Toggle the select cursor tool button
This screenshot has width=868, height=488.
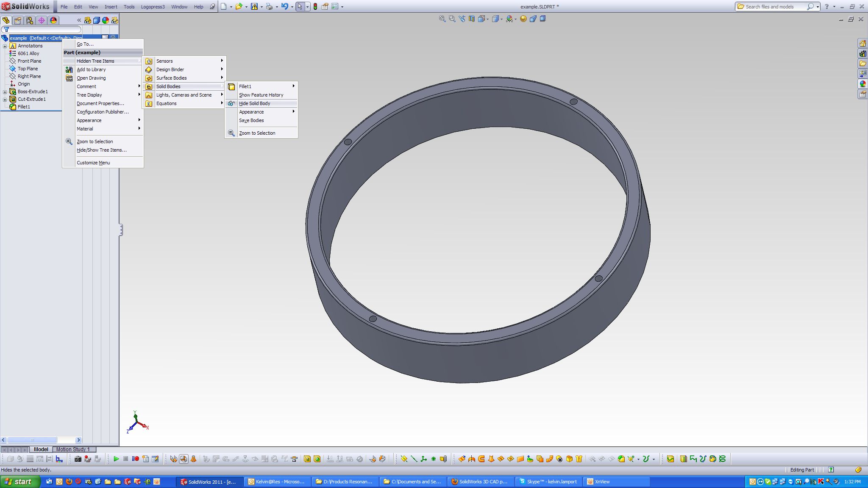(x=300, y=6)
